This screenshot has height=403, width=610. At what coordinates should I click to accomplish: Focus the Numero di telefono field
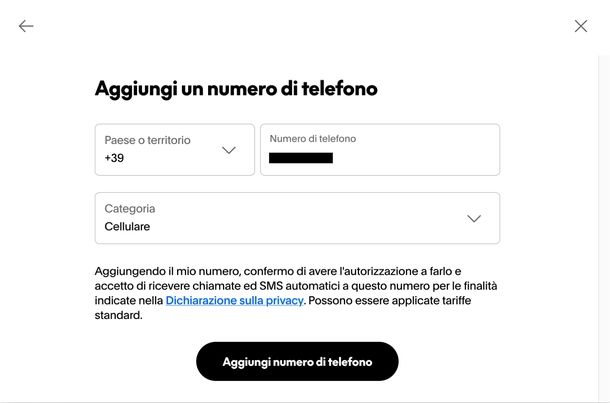click(380, 150)
